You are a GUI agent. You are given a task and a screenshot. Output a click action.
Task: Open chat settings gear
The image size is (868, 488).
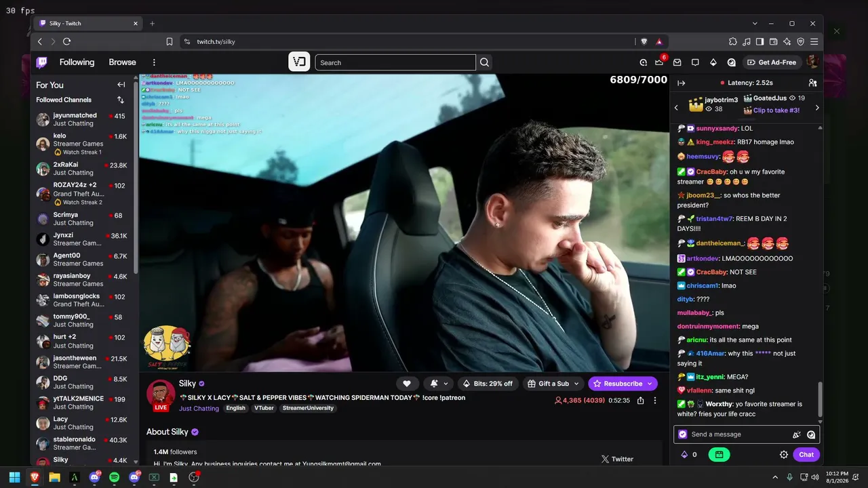pyautogui.click(x=784, y=455)
